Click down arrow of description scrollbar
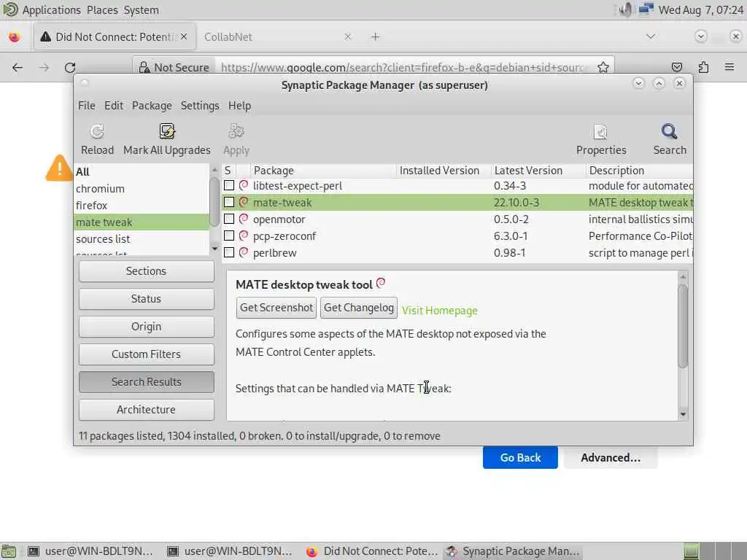 683,414
